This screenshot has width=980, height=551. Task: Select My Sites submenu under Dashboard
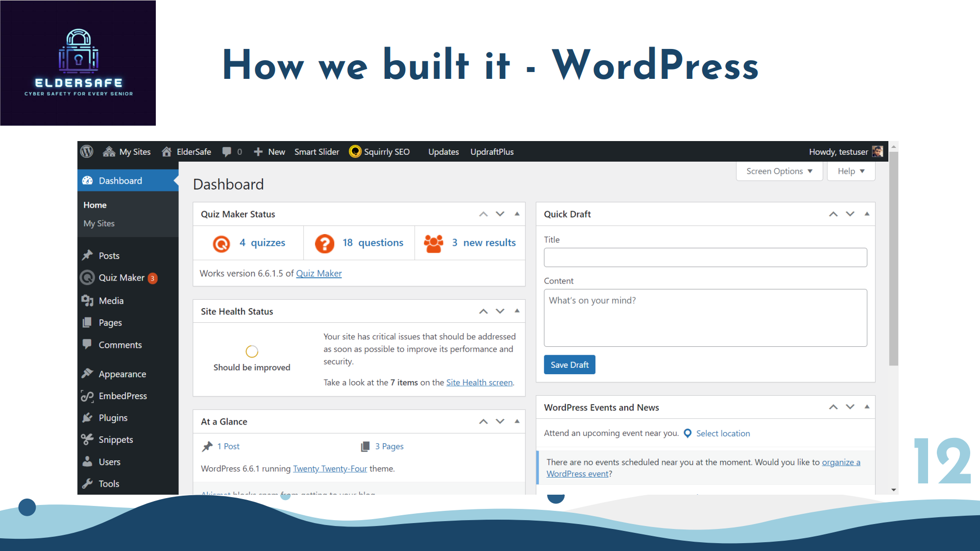click(x=99, y=223)
